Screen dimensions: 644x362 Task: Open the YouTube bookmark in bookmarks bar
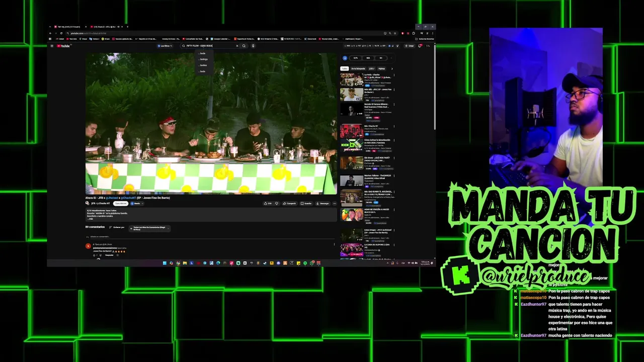pos(71,39)
